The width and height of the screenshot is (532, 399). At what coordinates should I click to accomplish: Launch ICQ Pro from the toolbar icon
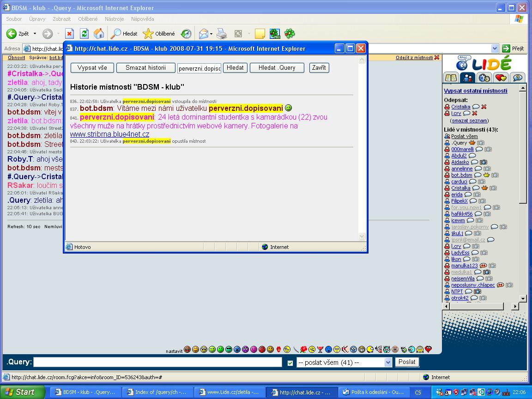[x=275, y=34]
